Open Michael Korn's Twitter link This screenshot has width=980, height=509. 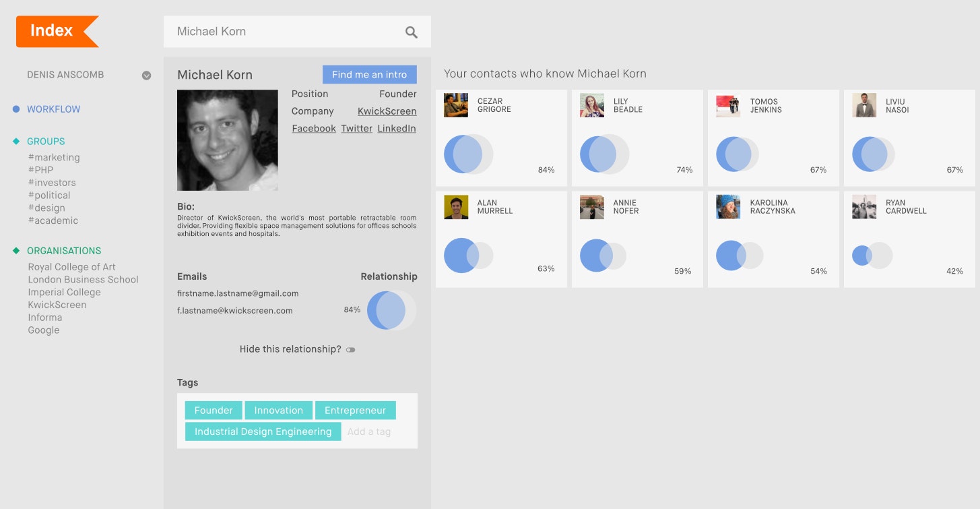pyautogui.click(x=356, y=129)
